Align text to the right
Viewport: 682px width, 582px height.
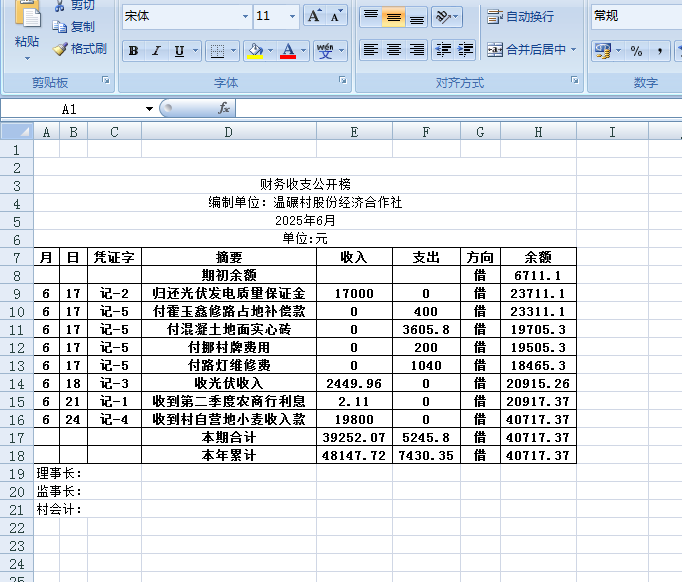pos(417,50)
